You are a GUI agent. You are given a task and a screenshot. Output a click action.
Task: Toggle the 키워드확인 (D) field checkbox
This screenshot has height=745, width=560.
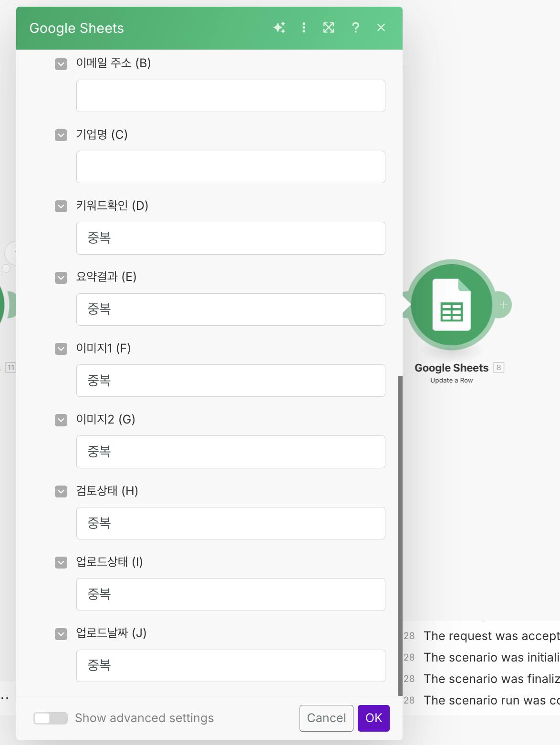click(x=61, y=207)
